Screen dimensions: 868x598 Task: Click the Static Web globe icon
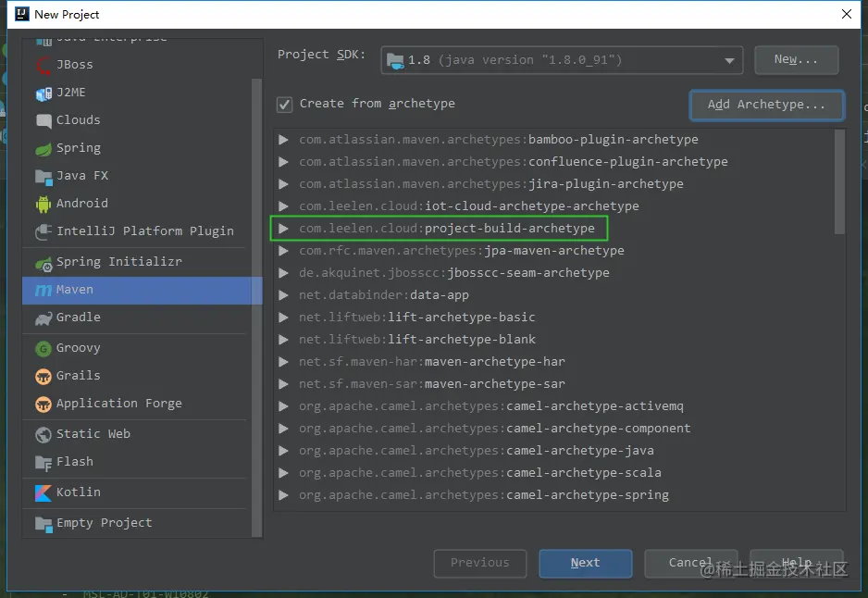click(x=43, y=435)
